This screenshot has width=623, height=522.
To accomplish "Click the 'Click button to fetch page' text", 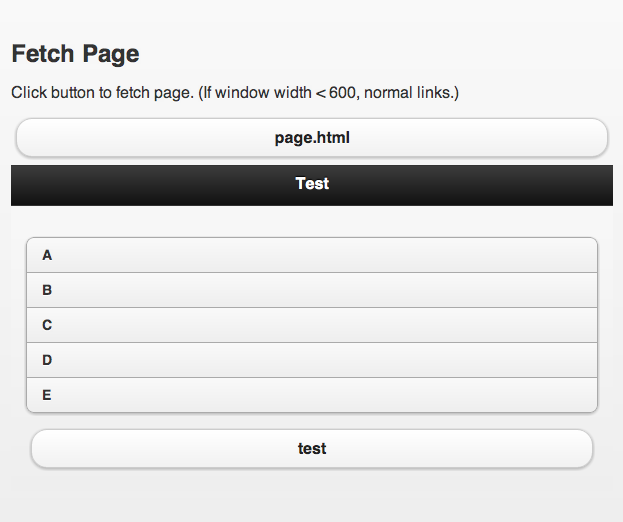I will click(235, 93).
